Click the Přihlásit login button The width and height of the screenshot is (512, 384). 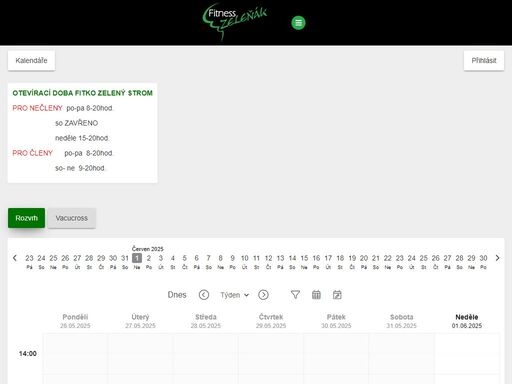tap(484, 60)
